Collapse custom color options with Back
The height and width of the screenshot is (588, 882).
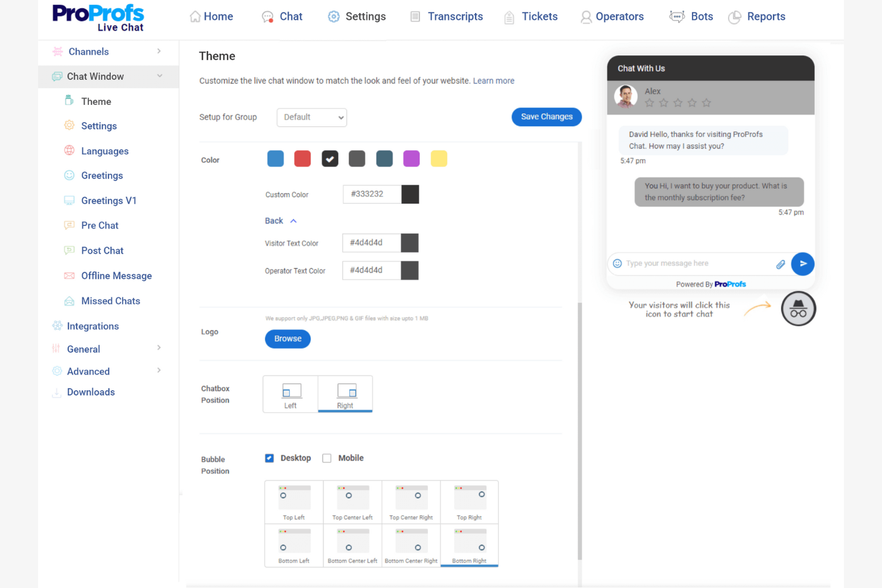(x=281, y=221)
